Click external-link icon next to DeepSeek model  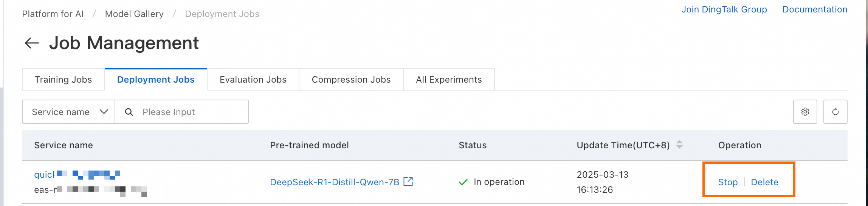coord(408,181)
